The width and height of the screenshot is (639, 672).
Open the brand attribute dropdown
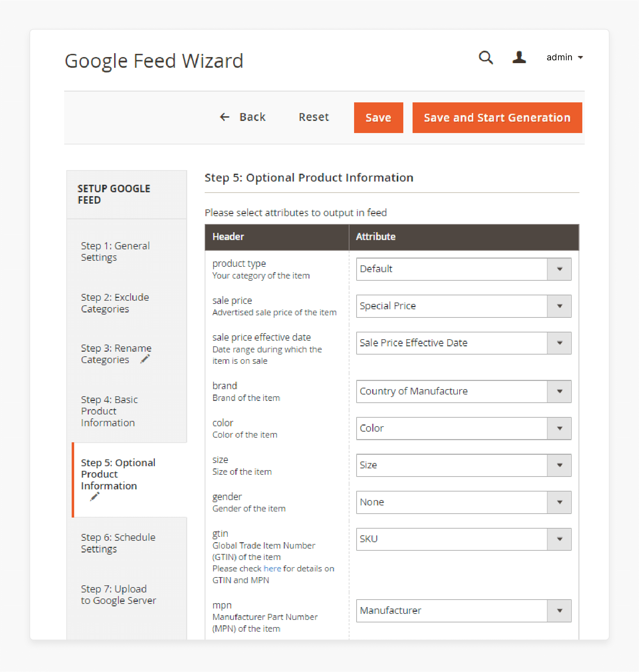464,391
